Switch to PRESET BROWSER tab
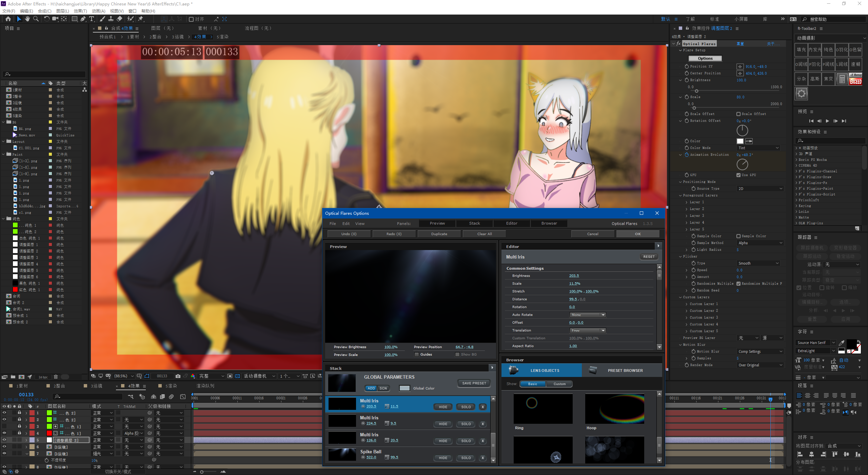 point(622,370)
